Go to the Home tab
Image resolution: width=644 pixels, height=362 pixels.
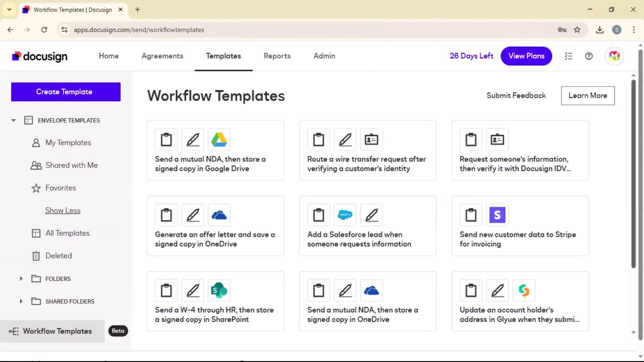click(109, 56)
